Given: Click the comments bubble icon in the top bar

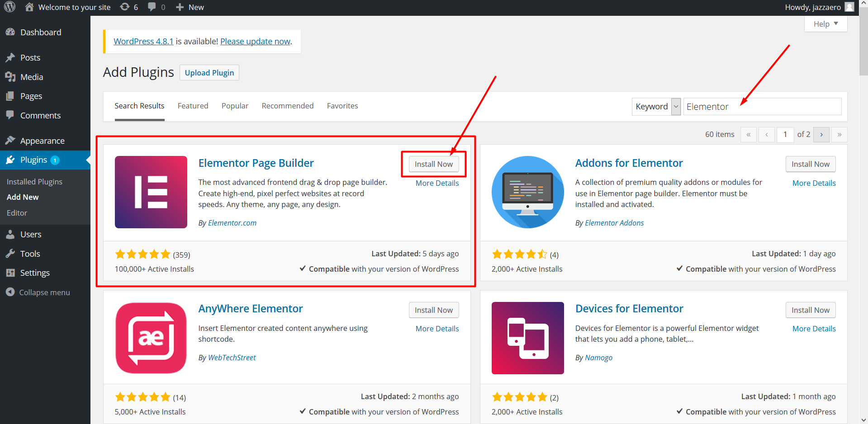Looking at the screenshot, I should [x=152, y=7].
